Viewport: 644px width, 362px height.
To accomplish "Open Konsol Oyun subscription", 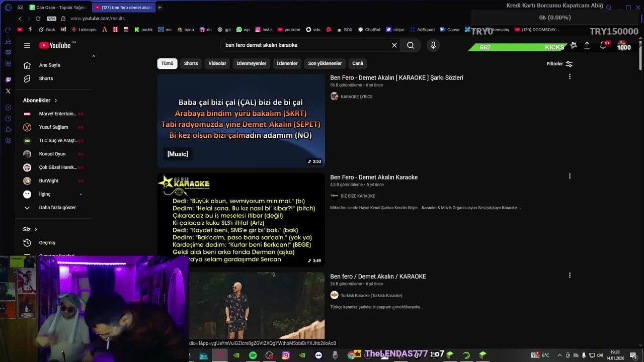I will (x=53, y=154).
